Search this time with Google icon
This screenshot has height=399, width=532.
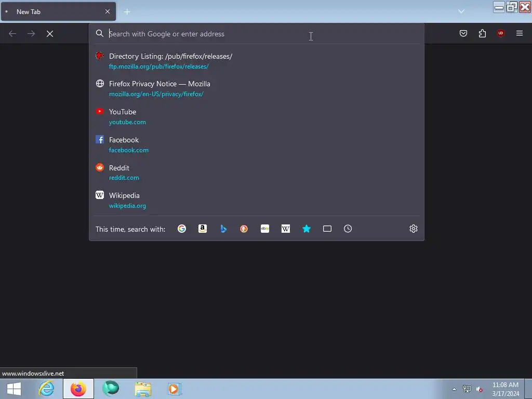pos(182,229)
